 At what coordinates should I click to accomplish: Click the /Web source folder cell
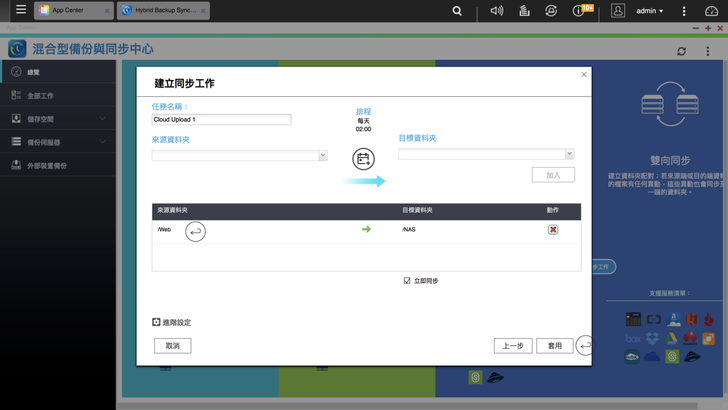(164, 229)
